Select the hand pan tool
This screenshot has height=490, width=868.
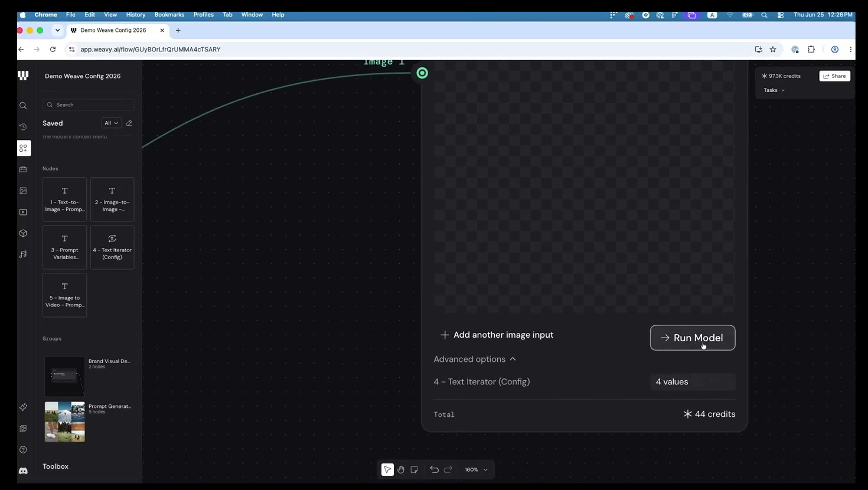pyautogui.click(x=401, y=469)
